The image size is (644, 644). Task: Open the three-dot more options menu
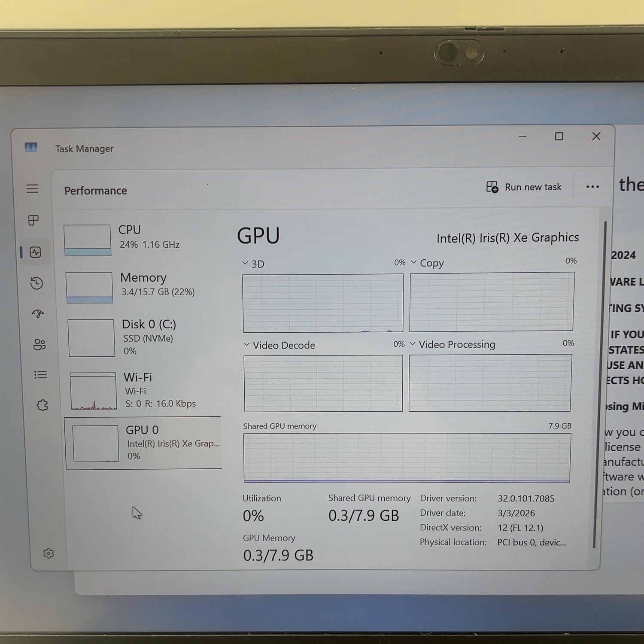click(x=592, y=187)
